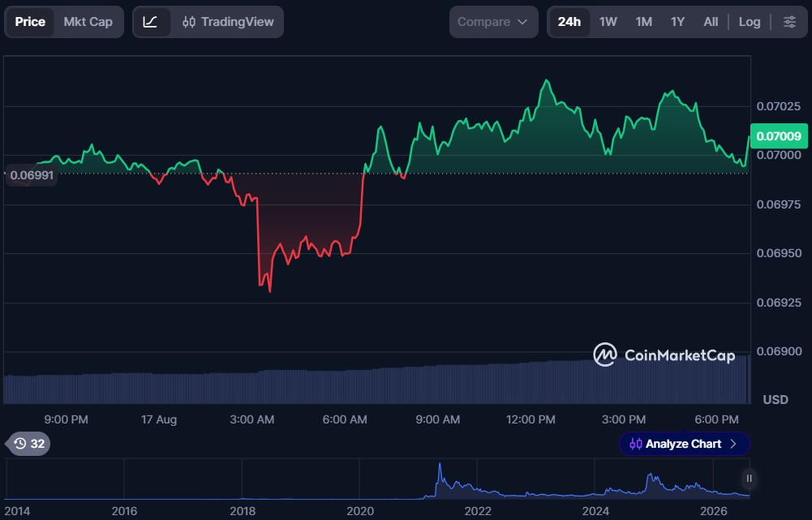Click the 6:00 PM time label
812x520 pixels.
click(716, 419)
